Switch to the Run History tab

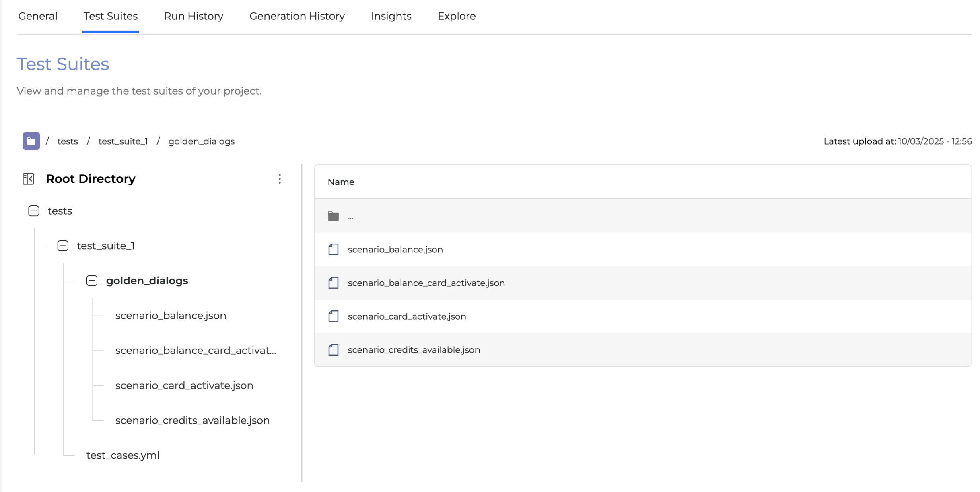[x=194, y=16]
